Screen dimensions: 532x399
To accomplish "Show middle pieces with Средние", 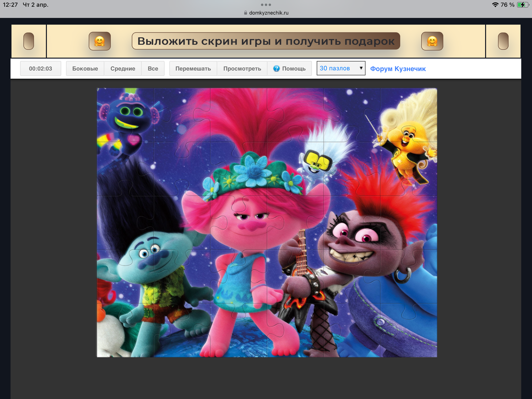I will point(123,69).
